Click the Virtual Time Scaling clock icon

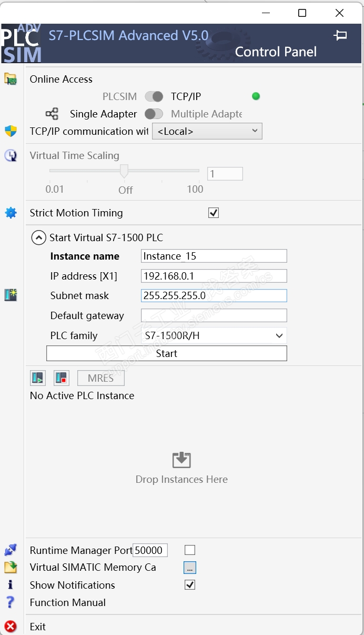pos(11,155)
